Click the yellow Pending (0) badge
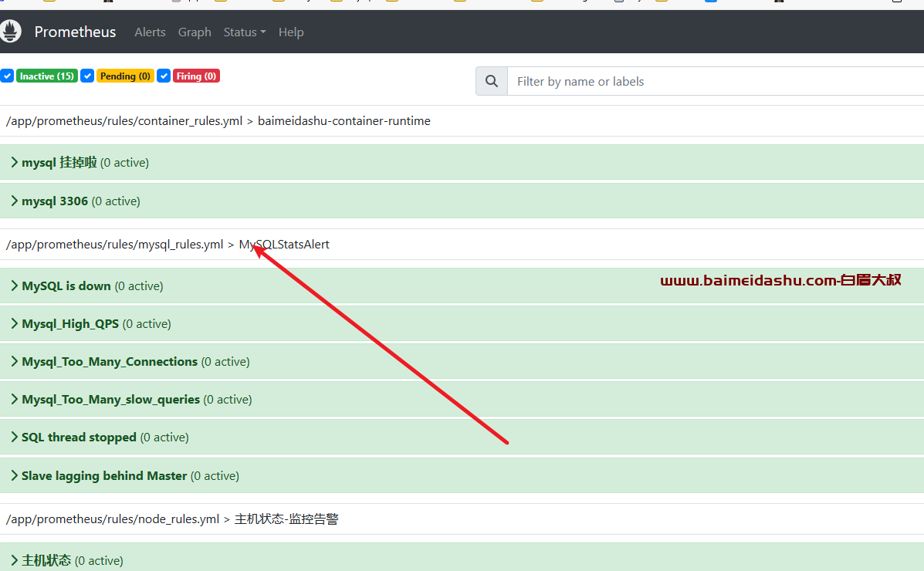 (125, 76)
